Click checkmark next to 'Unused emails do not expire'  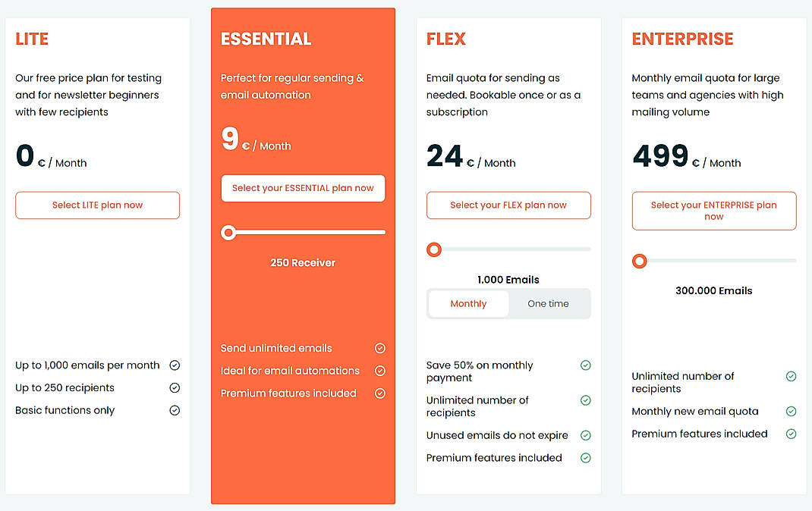click(x=585, y=435)
